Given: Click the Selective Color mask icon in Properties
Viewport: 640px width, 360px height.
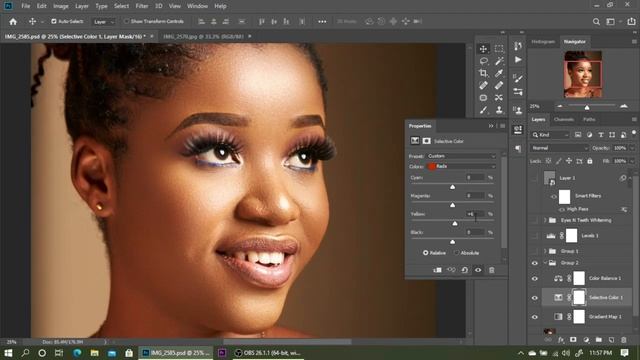Looking at the screenshot, I should point(427,141).
